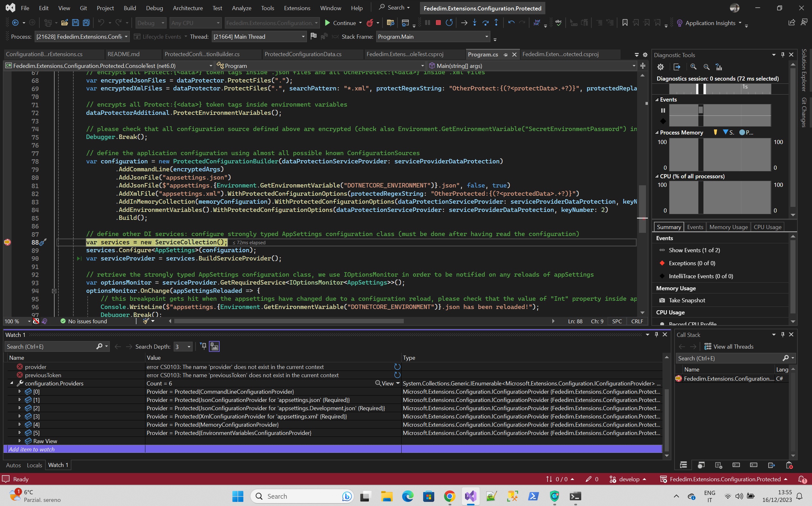The image size is (812, 506).
Task: Click the Hot Reload flame icon
Action: coord(370,23)
